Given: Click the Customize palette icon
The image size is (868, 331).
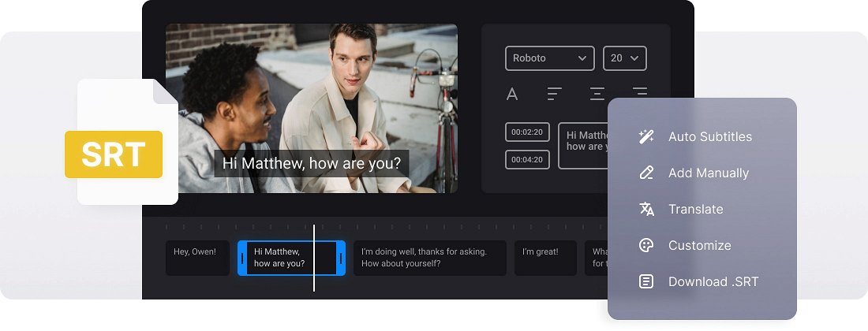Looking at the screenshot, I should pyautogui.click(x=646, y=245).
